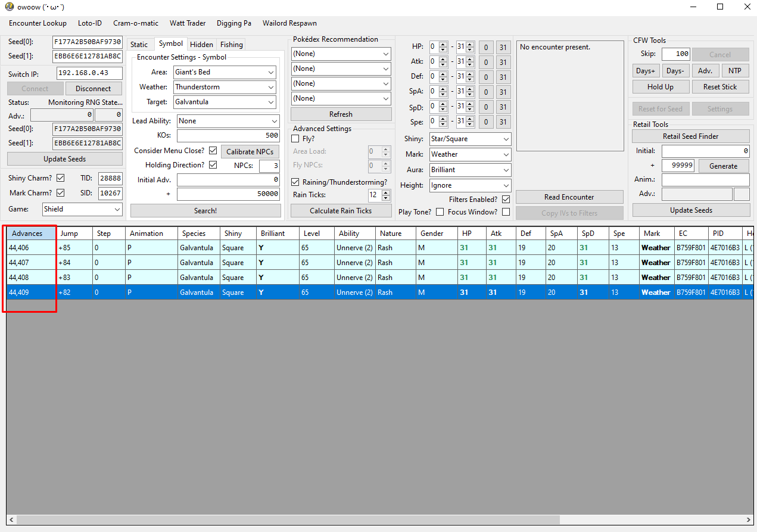Decrease the Atk maximum IV stepper
This screenshot has width=757, height=532.
click(470, 65)
